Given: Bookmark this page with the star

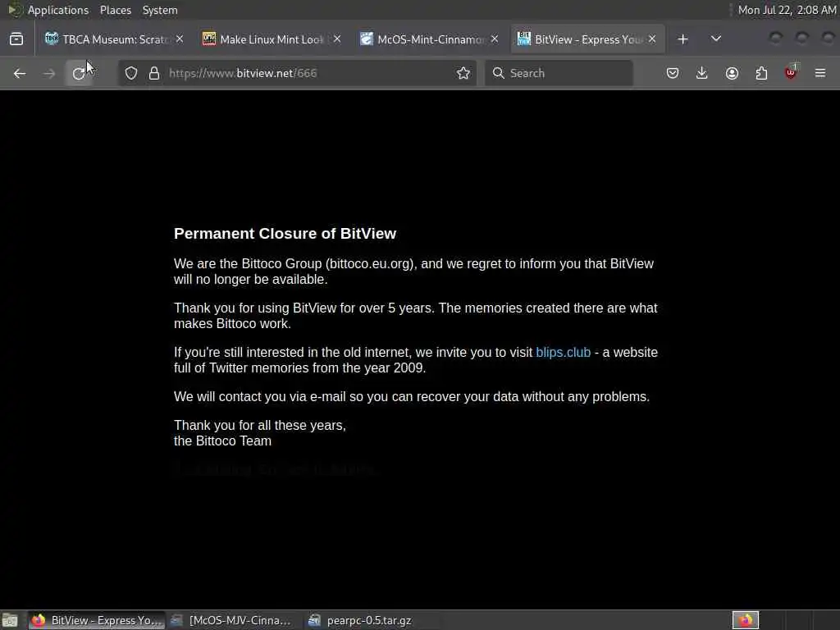Looking at the screenshot, I should click(463, 73).
